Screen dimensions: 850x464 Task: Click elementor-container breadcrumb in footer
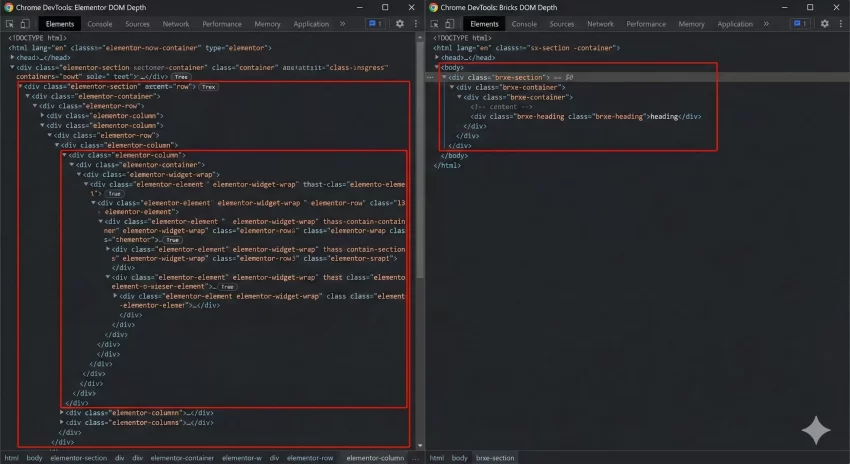coord(182,458)
